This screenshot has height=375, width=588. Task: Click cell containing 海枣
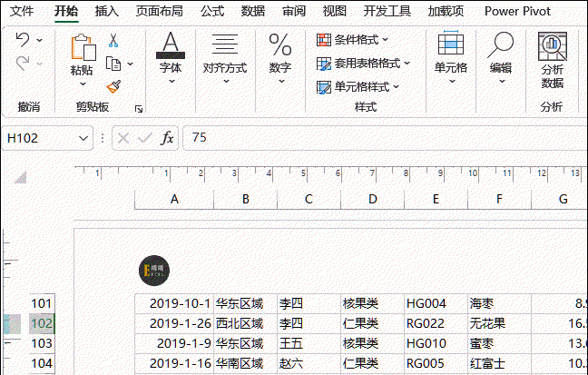coord(499,303)
